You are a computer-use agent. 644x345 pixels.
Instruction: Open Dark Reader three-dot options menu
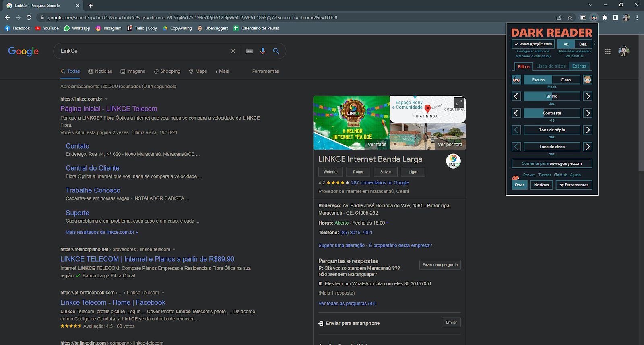click(594, 43)
